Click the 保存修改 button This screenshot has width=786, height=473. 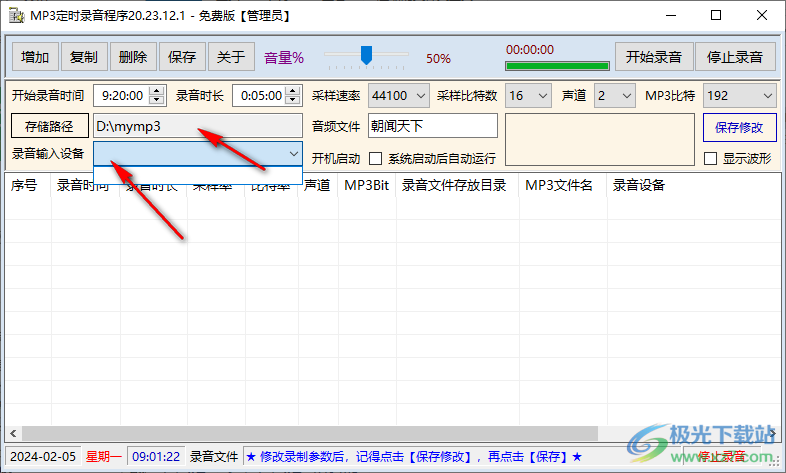point(739,127)
